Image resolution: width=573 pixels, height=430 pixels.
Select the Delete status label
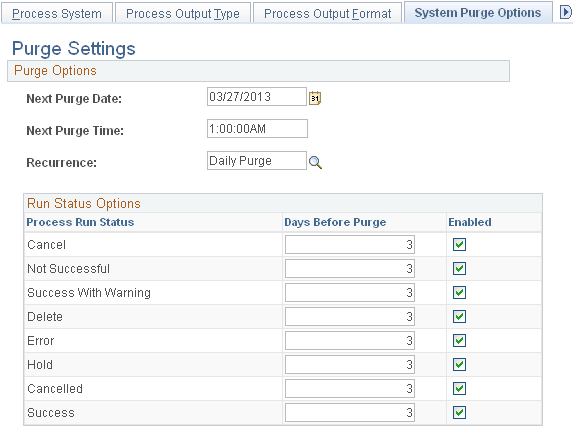point(45,316)
